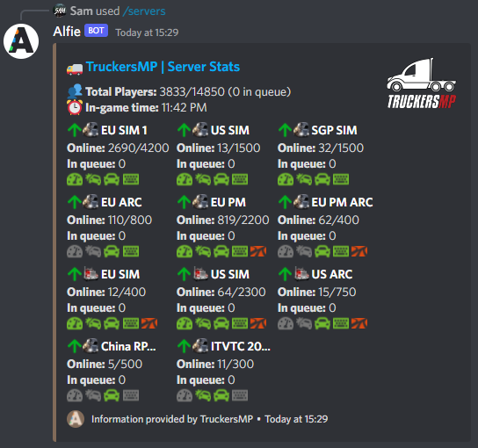Select the China RP... server heading
Viewport: 478px width, 448px height.
click(x=128, y=346)
